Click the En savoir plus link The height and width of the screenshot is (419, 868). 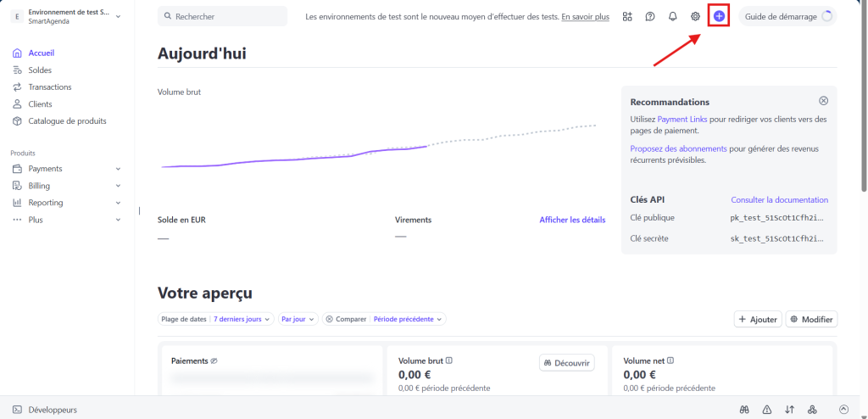(x=585, y=17)
